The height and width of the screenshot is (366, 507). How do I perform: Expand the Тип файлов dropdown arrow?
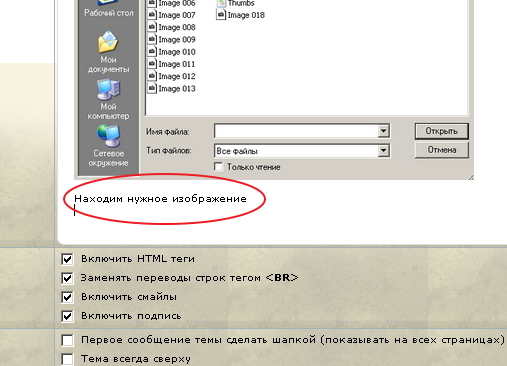(383, 151)
